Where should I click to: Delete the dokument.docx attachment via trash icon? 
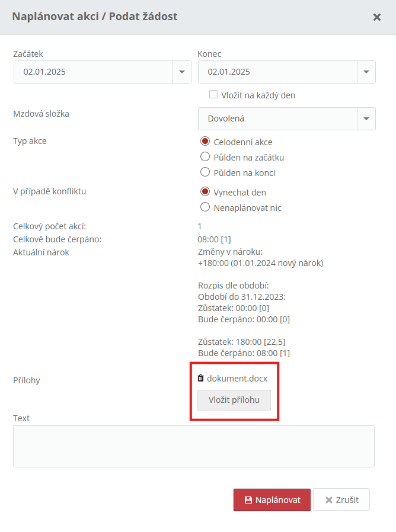201,378
